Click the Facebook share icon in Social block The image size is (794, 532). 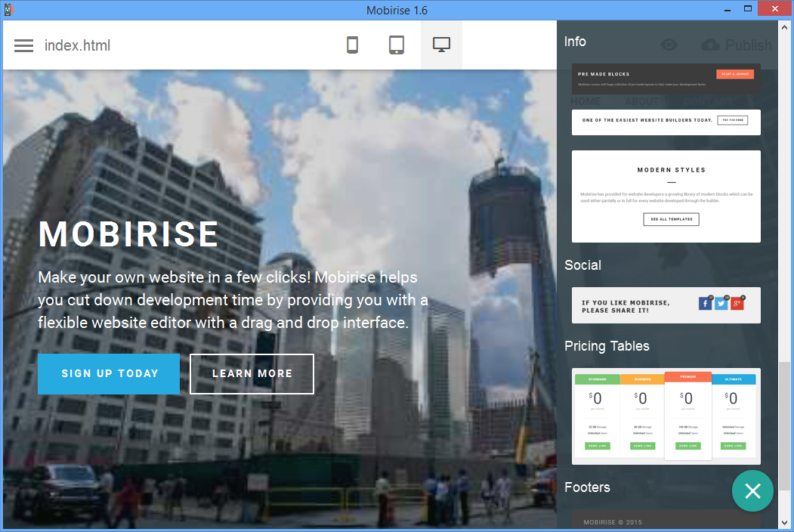pyautogui.click(x=706, y=303)
